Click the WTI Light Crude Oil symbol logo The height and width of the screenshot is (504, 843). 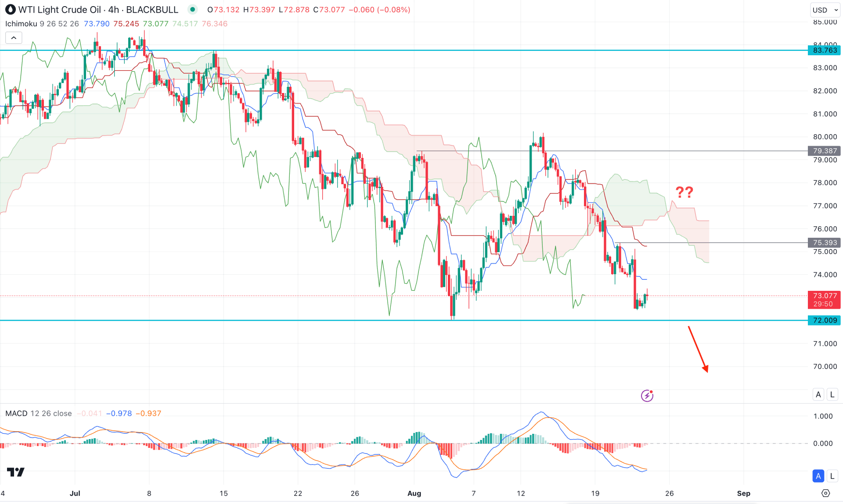pos(10,9)
